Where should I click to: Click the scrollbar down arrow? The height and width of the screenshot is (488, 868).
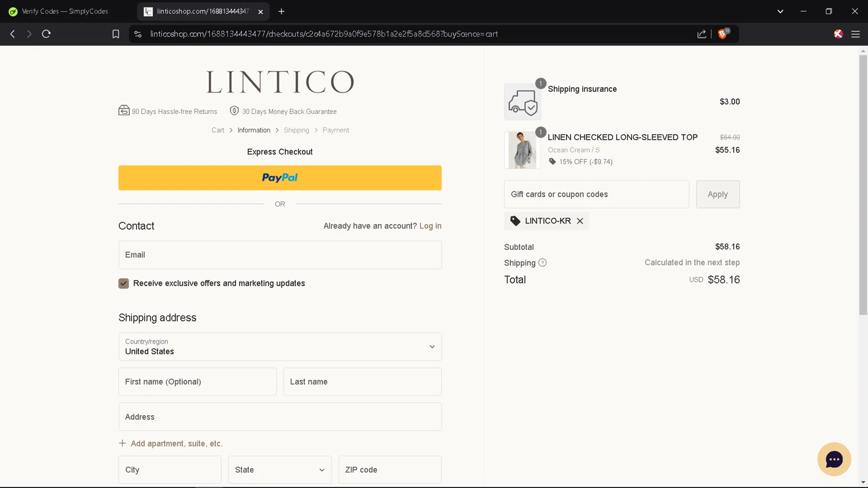click(x=863, y=482)
